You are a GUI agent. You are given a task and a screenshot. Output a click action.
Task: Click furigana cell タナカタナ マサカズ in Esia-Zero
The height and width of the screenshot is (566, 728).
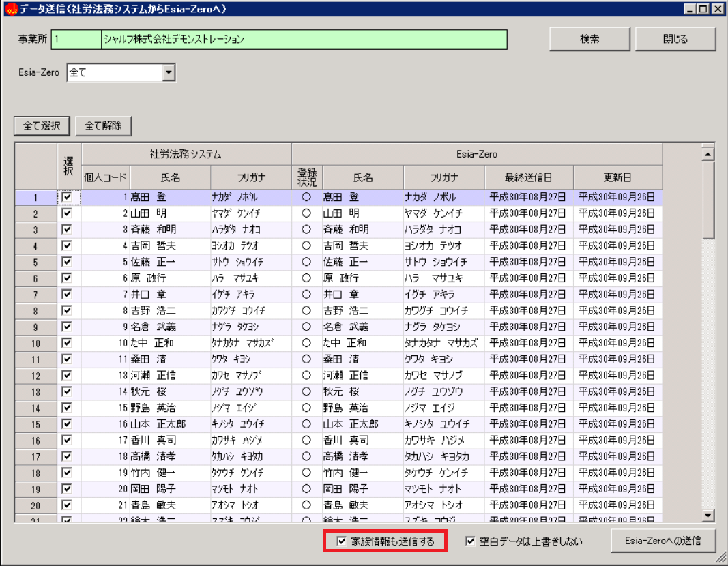(x=444, y=343)
